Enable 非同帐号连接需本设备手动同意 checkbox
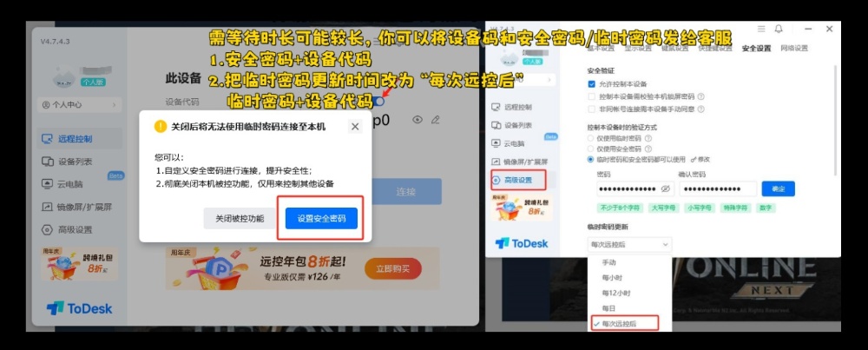This screenshot has width=868, height=350. coord(592,109)
